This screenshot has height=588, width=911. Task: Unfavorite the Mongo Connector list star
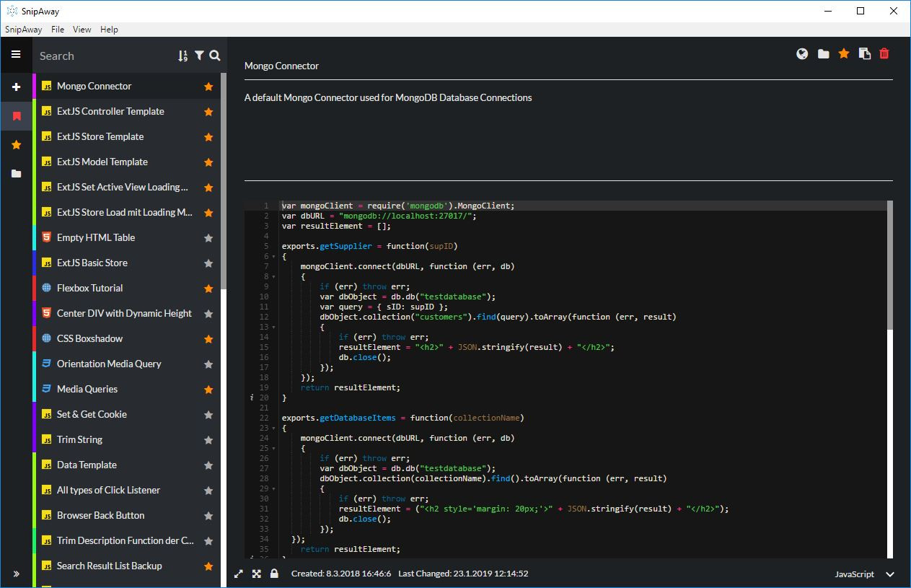pyautogui.click(x=208, y=87)
